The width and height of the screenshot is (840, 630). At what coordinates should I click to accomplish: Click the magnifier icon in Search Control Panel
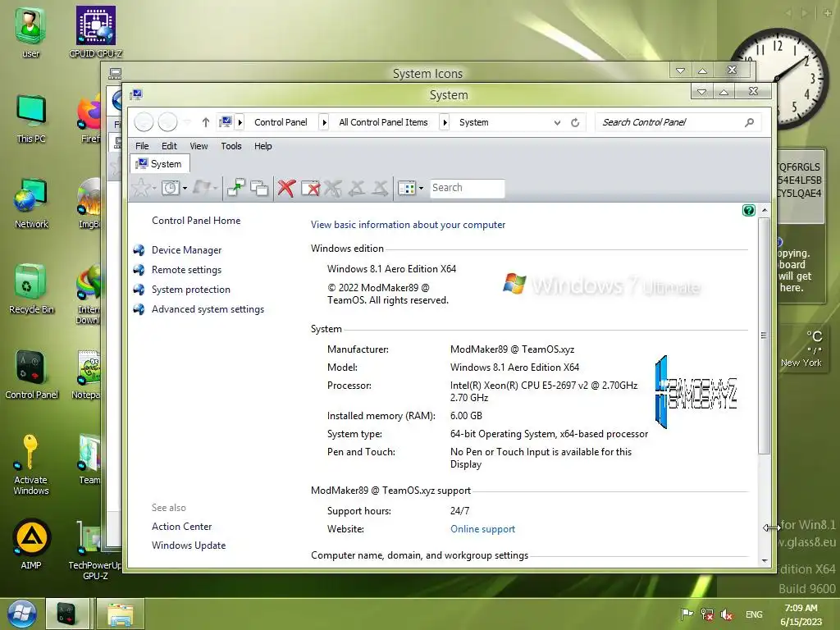(x=750, y=123)
